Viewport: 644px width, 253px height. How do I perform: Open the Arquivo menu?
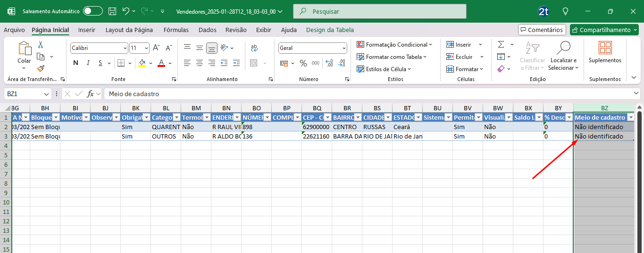point(14,30)
